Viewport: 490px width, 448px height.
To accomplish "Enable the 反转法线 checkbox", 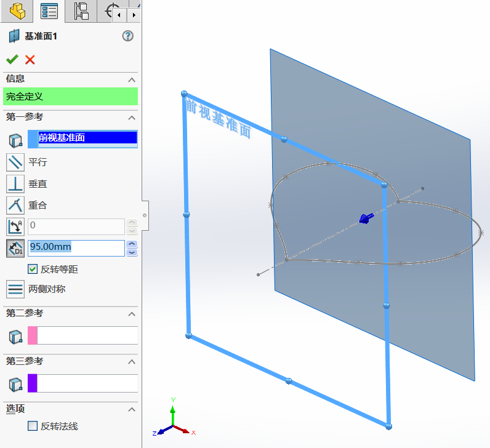I will [33, 426].
